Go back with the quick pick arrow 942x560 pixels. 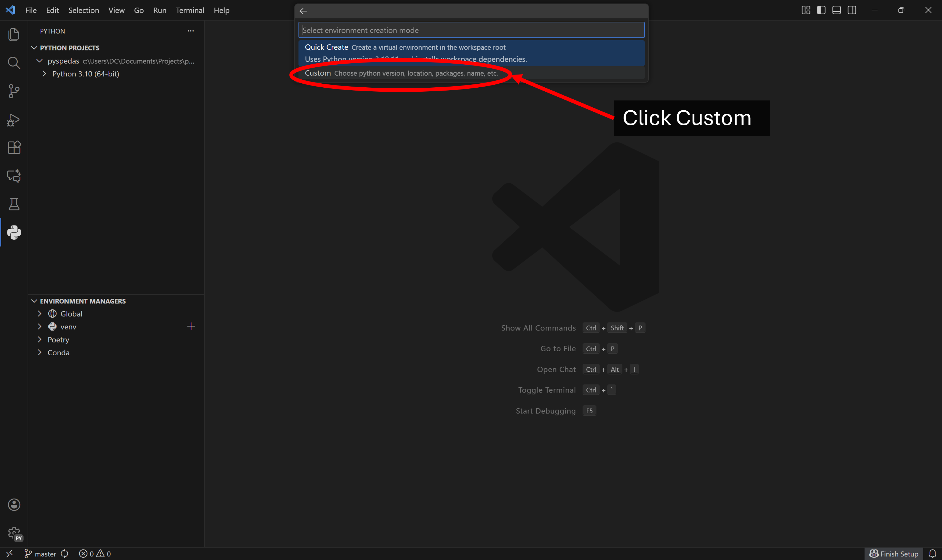303,11
